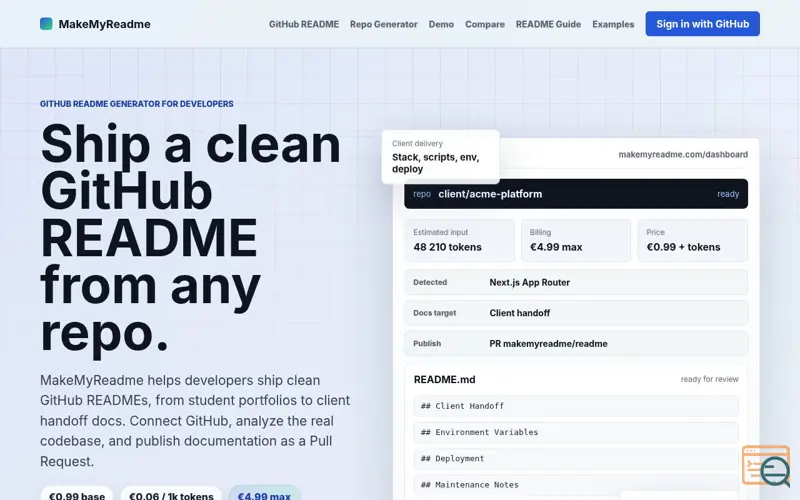Click the ## Client Handoff line
The width and height of the screenshot is (800, 500).
click(576, 406)
